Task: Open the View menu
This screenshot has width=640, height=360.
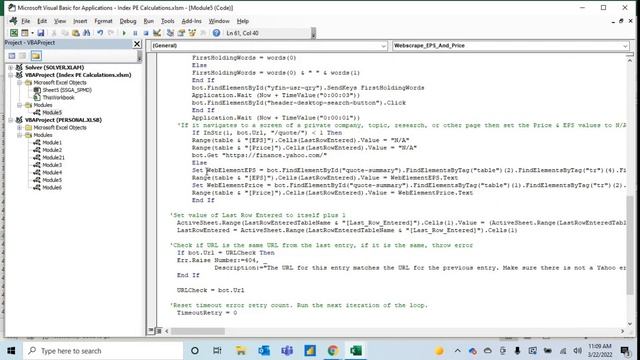Action: (60, 21)
